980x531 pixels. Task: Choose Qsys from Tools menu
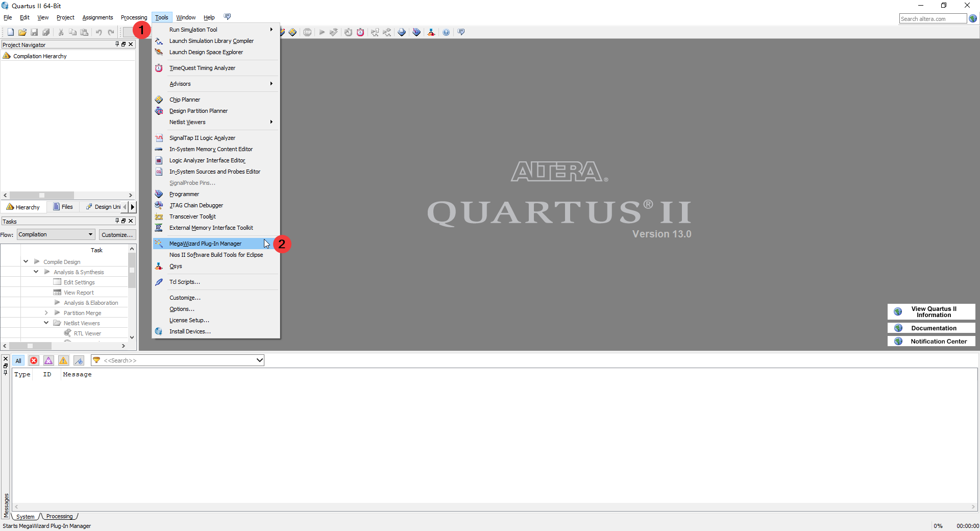point(216,266)
